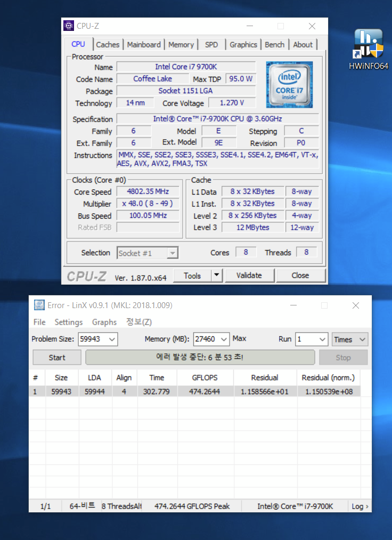This screenshot has width=392, height=540.
Task: Open the Graphs menu in LinX
Action: pos(104,322)
